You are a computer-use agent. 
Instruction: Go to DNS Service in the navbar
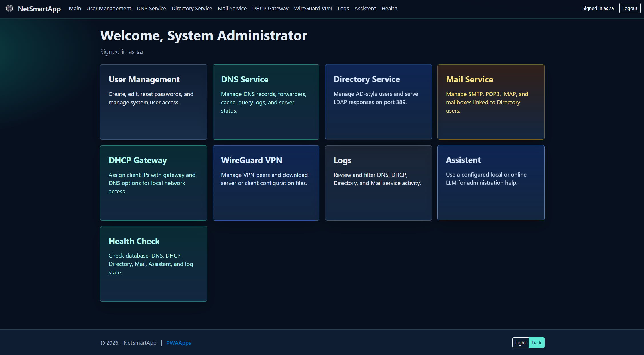point(151,8)
